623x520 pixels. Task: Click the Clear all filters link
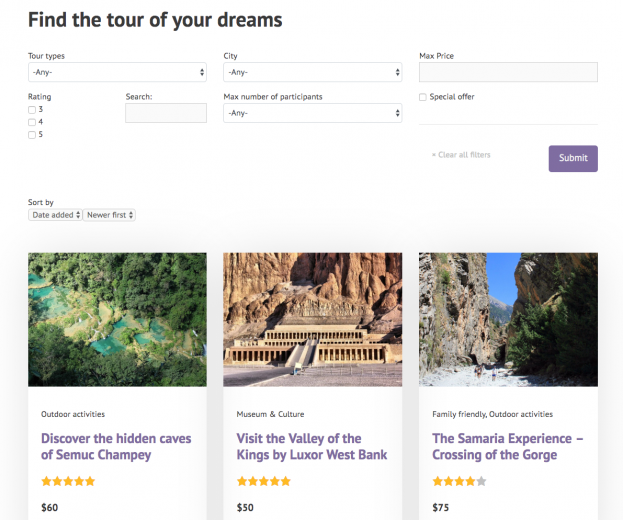(461, 155)
